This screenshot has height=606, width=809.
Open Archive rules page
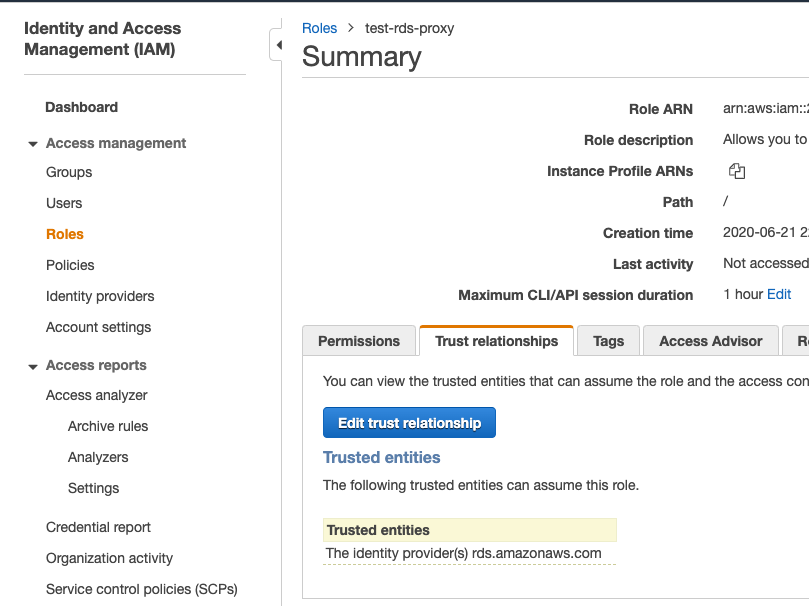click(x=108, y=426)
